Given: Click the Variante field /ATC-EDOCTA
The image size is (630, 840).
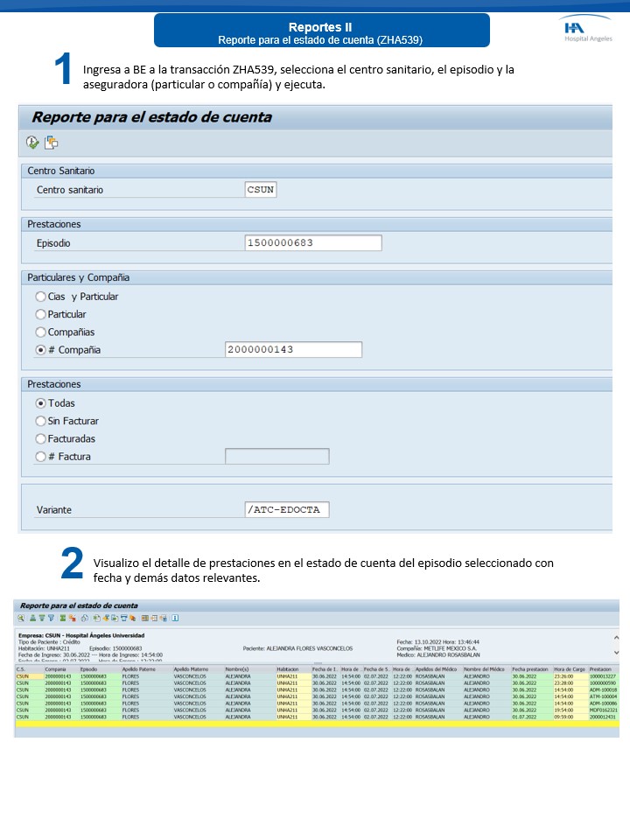Looking at the screenshot, I should point(288,510).
